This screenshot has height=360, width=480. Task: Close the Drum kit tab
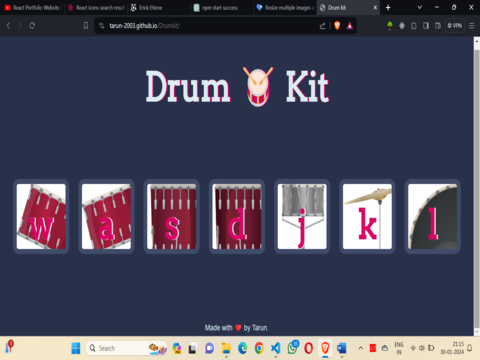[375, 8]
